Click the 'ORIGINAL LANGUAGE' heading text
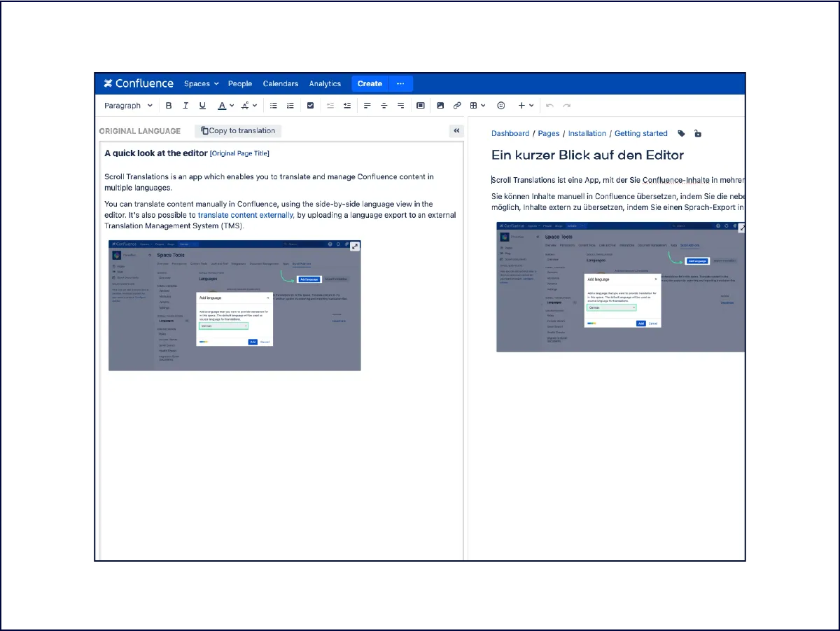 140,131
